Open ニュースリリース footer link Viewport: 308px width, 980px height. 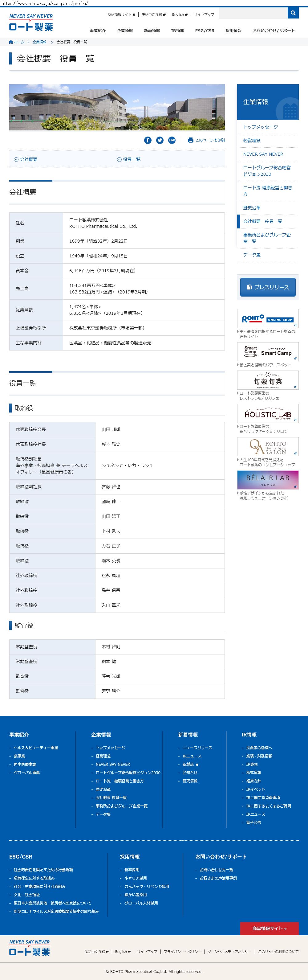click(x=197, y=748)
